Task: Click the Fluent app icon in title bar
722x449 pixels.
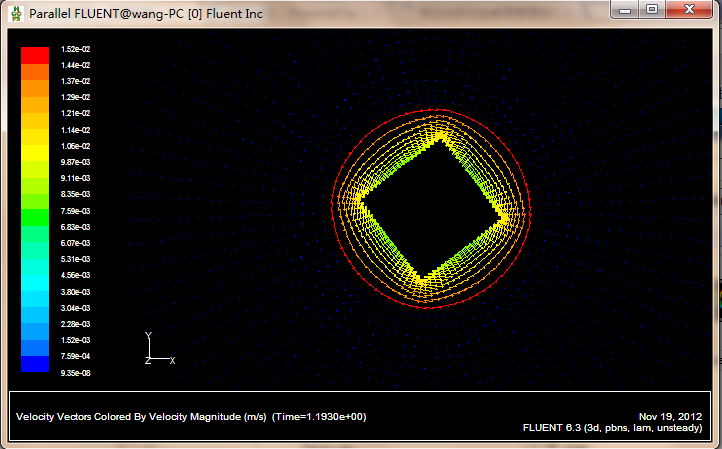Action: pyautogui.click(x=14, y=14)
